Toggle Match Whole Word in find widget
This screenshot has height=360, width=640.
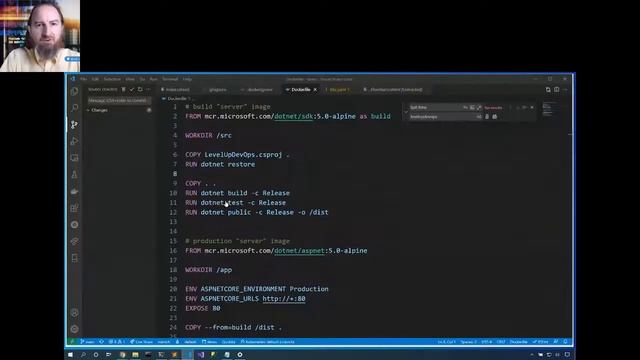click(x=472, y=107)
